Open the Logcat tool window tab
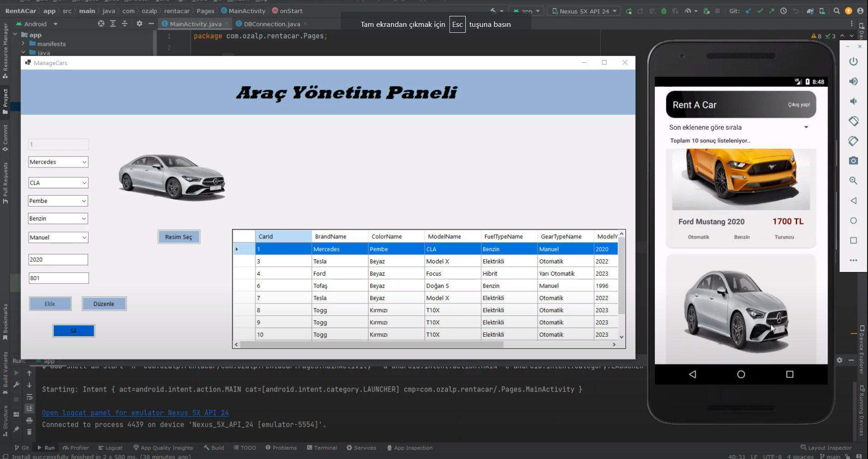Viewport: 868px width, 459px height. point(110,448)
